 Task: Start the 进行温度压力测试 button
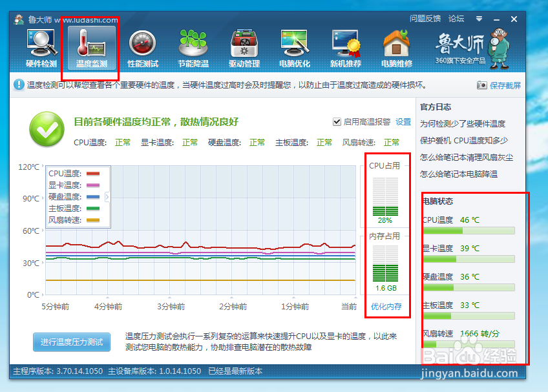pyautogui.click(x=72, y=342)
